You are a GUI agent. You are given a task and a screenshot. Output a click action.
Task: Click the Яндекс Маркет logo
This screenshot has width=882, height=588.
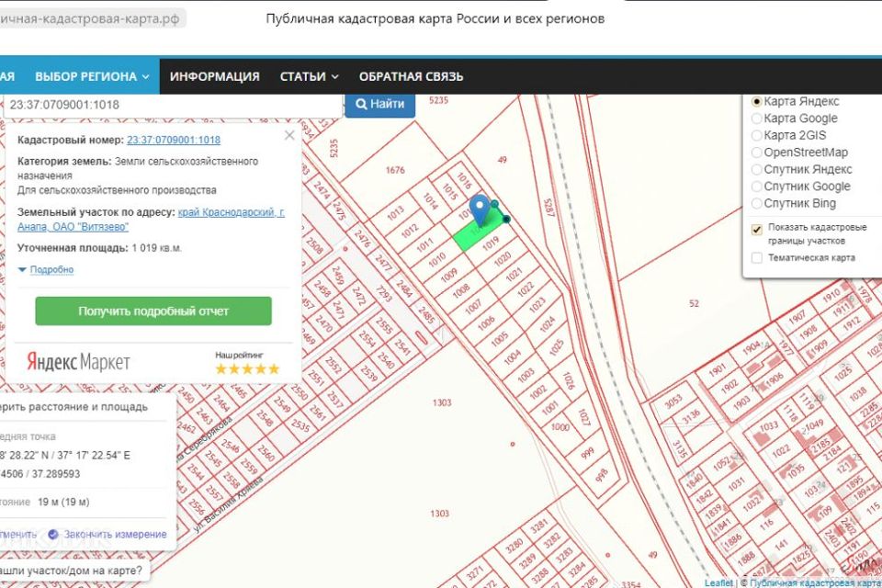tap(78, 362)
